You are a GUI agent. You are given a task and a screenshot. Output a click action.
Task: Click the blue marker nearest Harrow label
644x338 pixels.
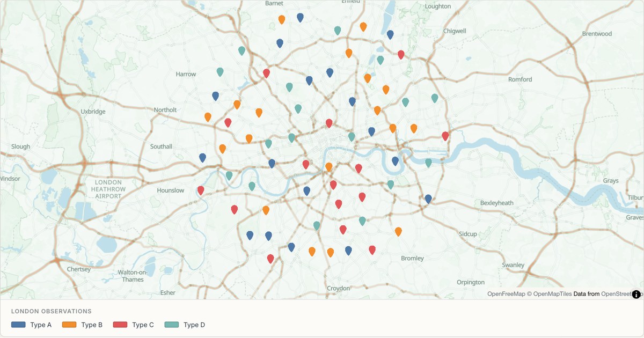pyautogui.click(x=216, y=96)
